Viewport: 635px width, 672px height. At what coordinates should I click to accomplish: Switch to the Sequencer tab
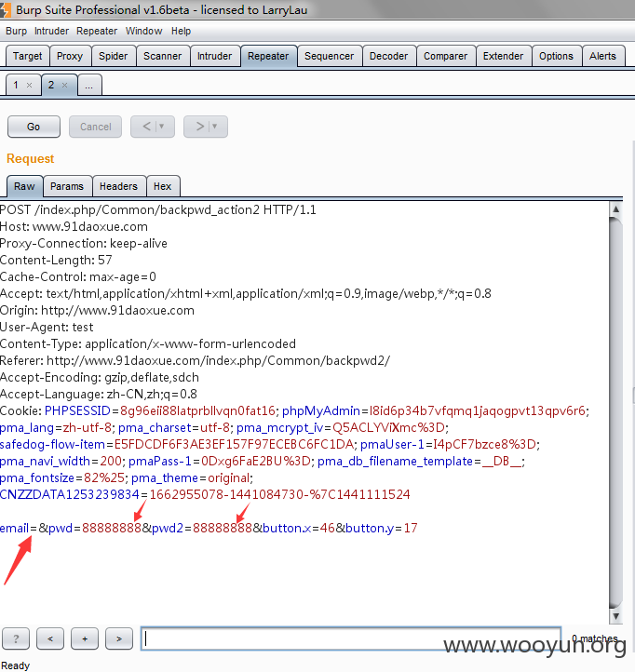pyautogui.click(x=330, y=56)
